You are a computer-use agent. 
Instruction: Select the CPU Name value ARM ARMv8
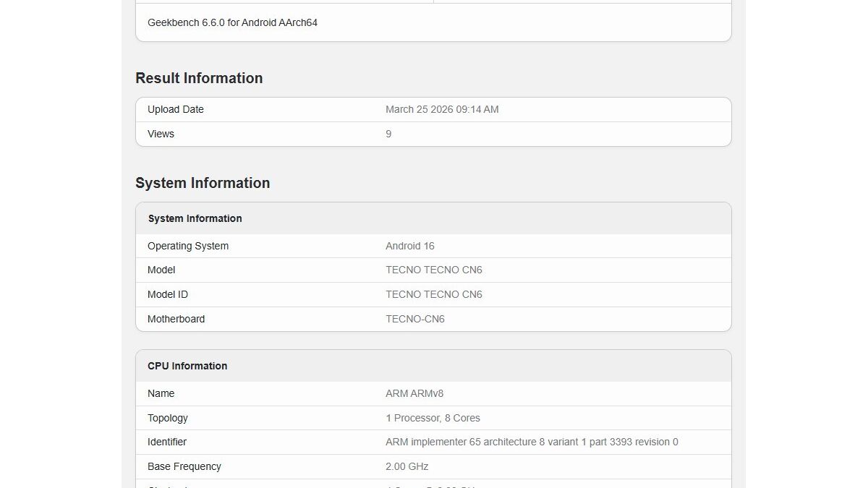click(414, 393)
